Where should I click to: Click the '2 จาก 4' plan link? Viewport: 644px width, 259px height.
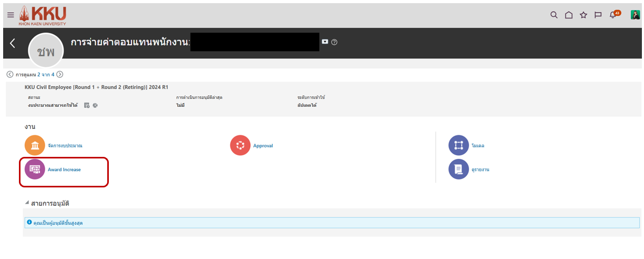[x=46, y=75]
